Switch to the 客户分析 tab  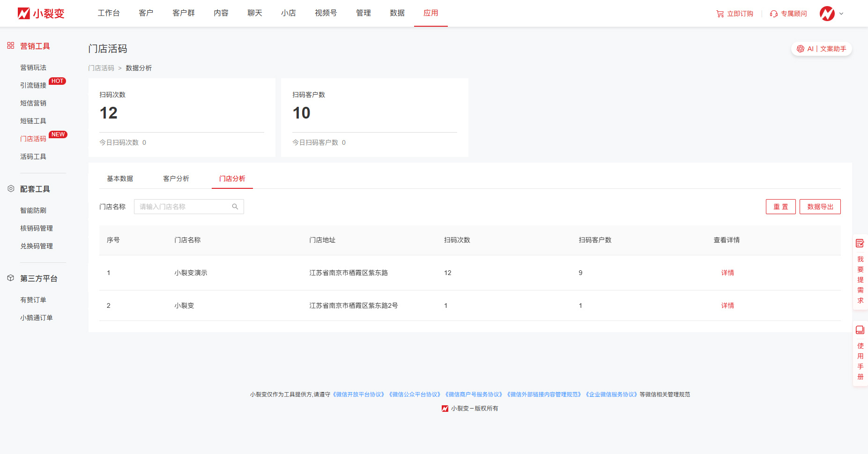(176, 179)
